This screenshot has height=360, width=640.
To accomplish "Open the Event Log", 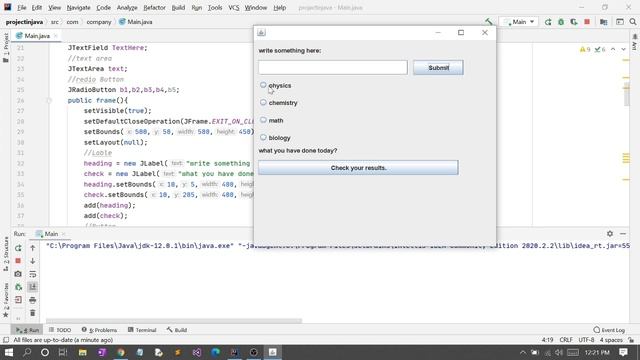I will coord(609,330).
